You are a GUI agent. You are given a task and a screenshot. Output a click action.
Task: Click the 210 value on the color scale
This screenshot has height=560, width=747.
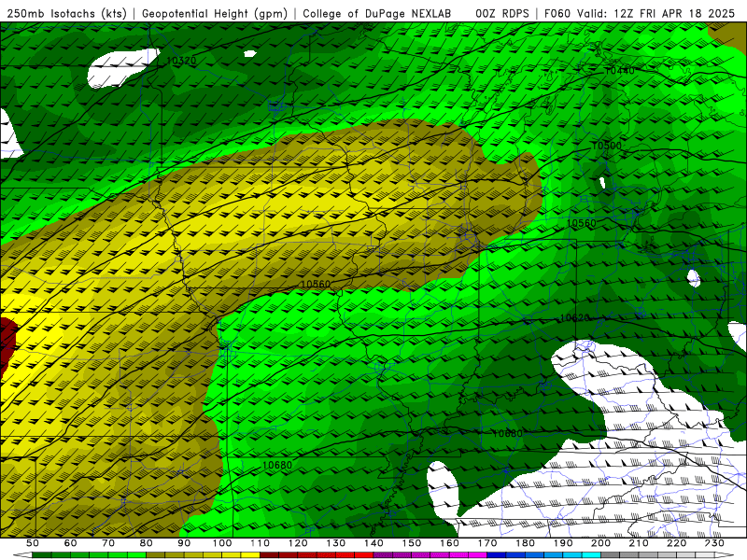point(639,543)
